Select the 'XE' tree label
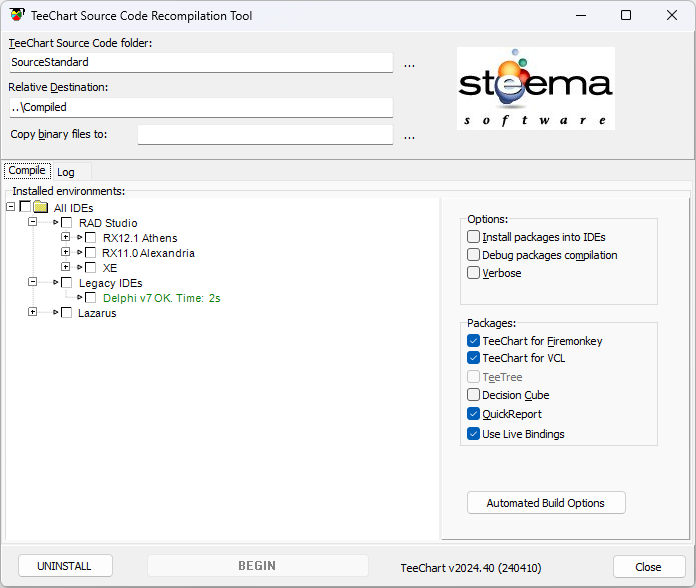Image resolution: width=696 pixels, height=588 pixels. pyautogui.click(x=110, y=268)
